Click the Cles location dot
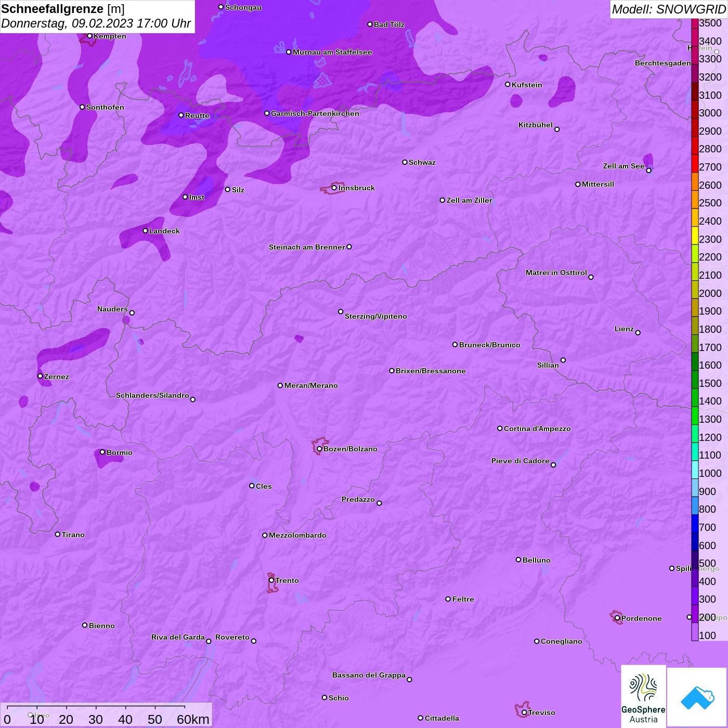Viewport: 728px width, 728px height. (x=252, y=486)
